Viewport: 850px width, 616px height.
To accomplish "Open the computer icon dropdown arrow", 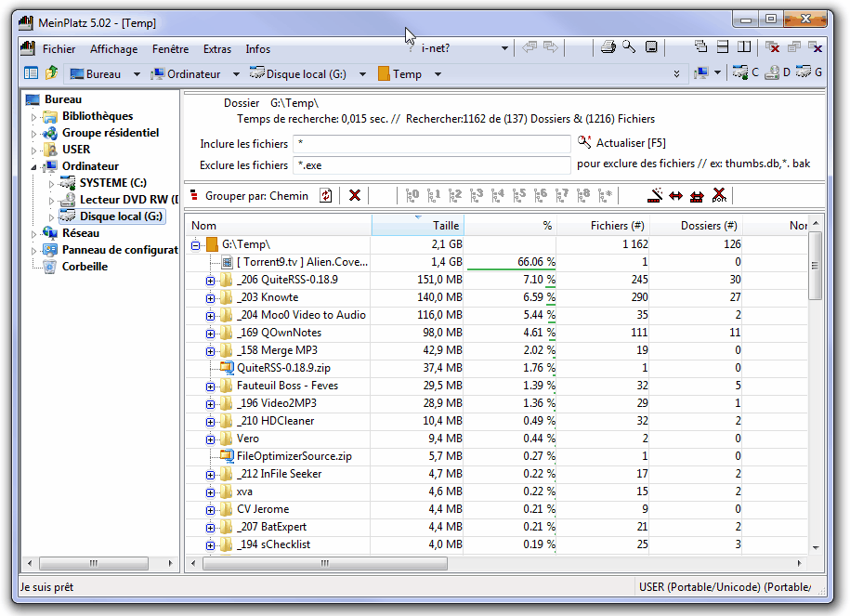I will pos(717,72).
